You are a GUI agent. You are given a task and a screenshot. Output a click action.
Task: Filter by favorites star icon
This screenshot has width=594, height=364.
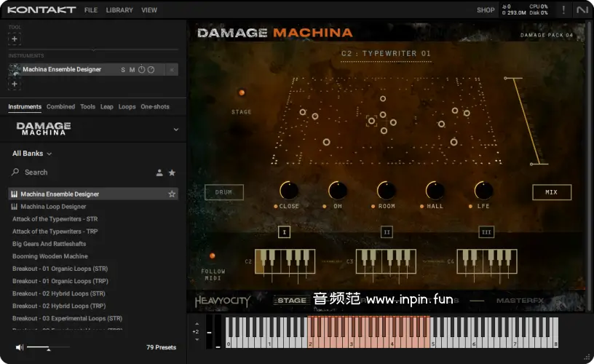(x=172, y=173)
